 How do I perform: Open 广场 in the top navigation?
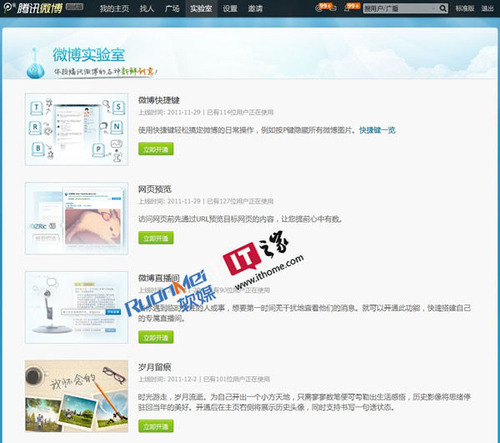point(172,8)
